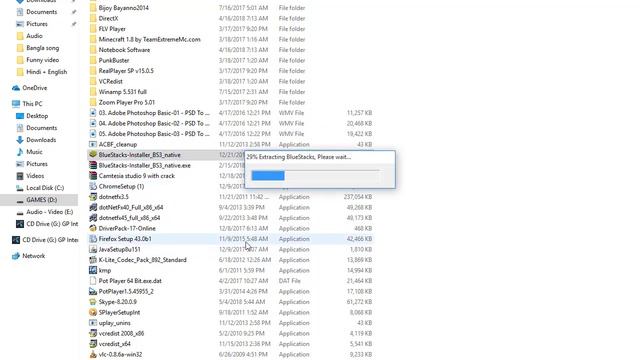
Task: Open Bangla song folder in sidebar
Action: [x=42, y=48]
